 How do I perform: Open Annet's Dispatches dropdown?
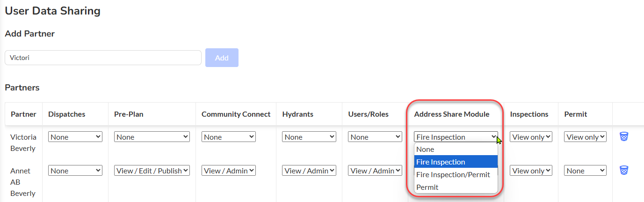(x=75, y=171)
